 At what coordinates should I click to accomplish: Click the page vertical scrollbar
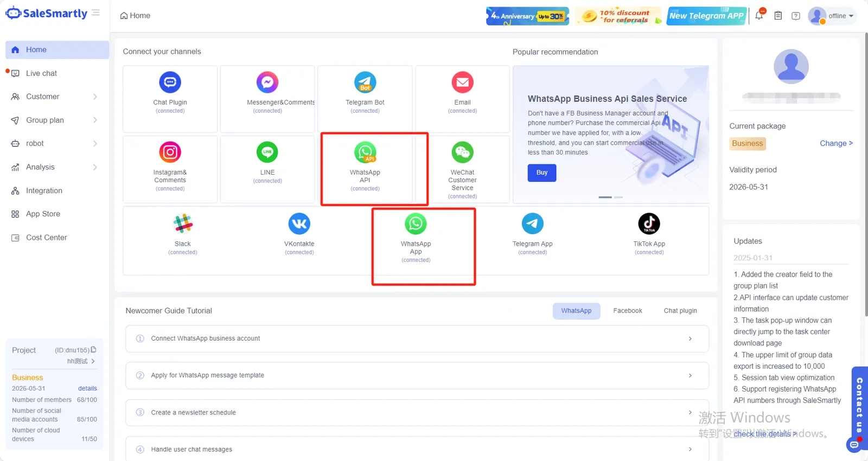pos(866,174)
